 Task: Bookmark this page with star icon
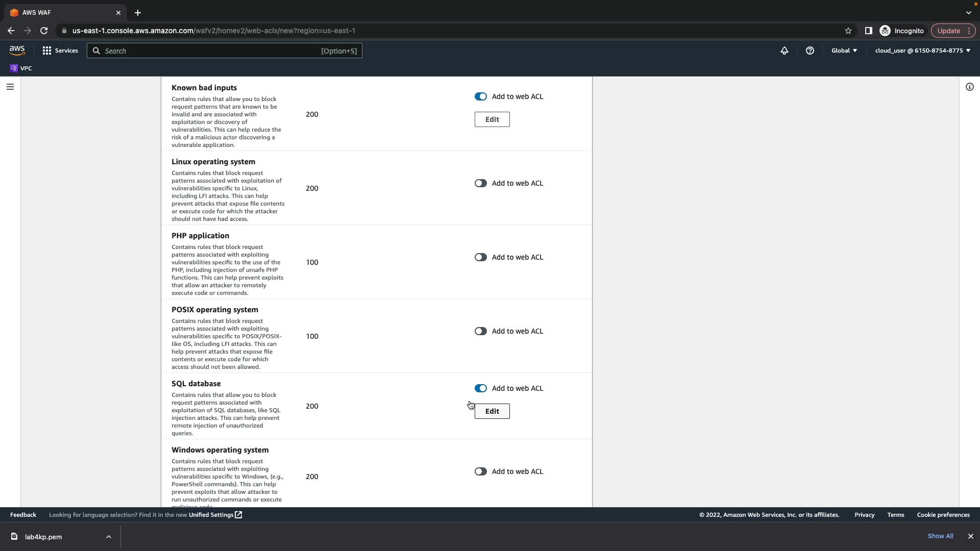tap(848, 31)
